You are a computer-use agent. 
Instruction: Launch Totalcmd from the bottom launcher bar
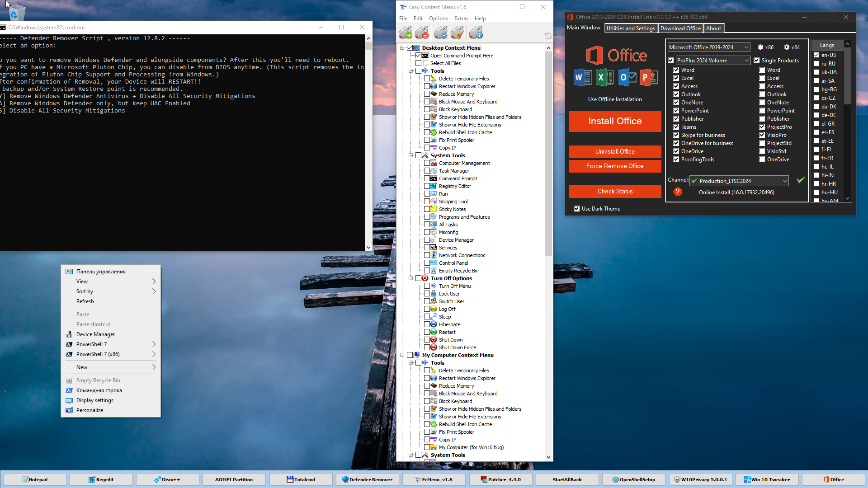(x=301, y=479)
